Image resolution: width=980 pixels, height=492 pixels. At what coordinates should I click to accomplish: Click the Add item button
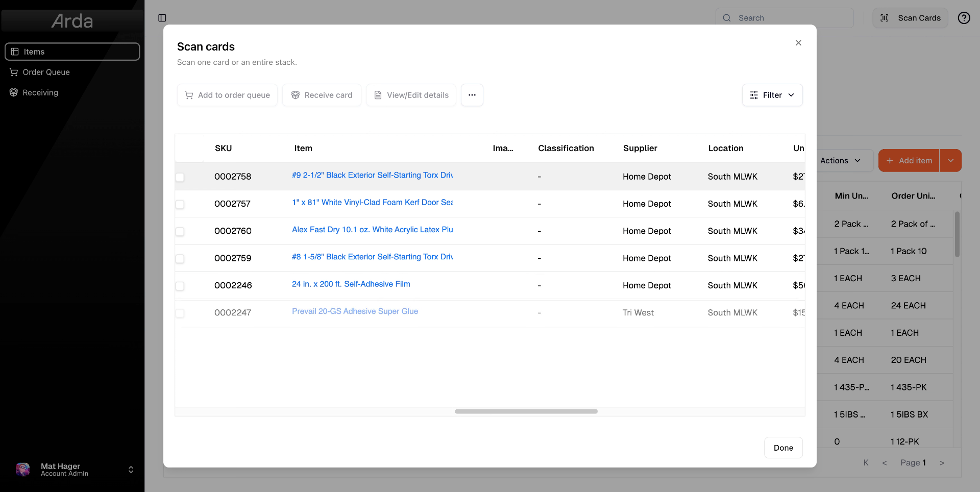point(909,160)
